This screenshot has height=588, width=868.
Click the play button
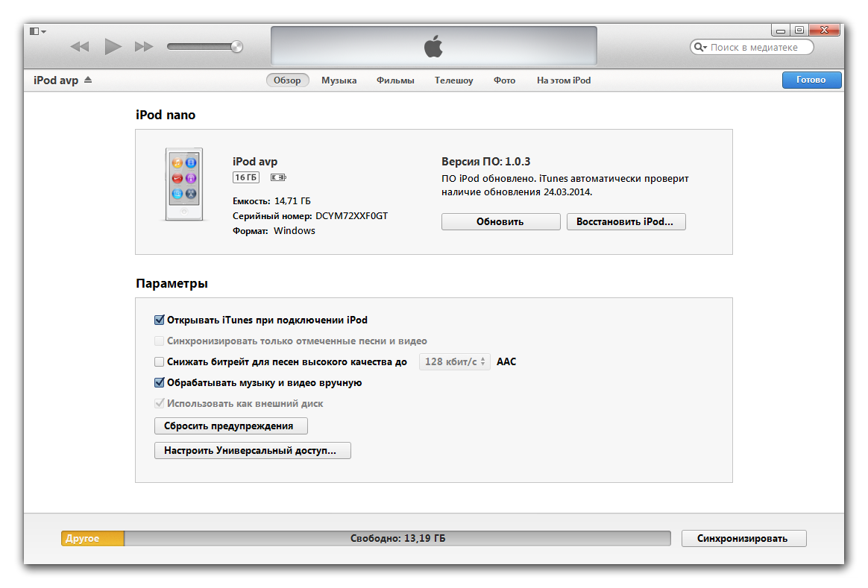tap(113, 46)
